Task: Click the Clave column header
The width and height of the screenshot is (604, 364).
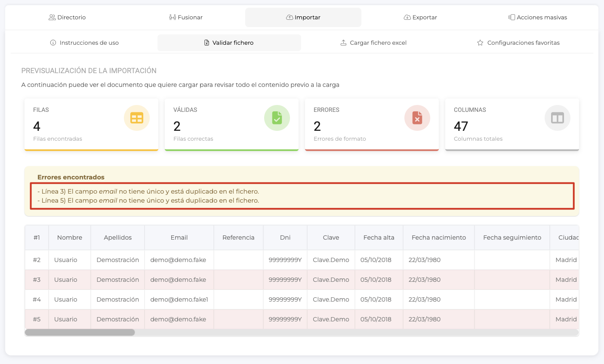Action: coord(331,238)
